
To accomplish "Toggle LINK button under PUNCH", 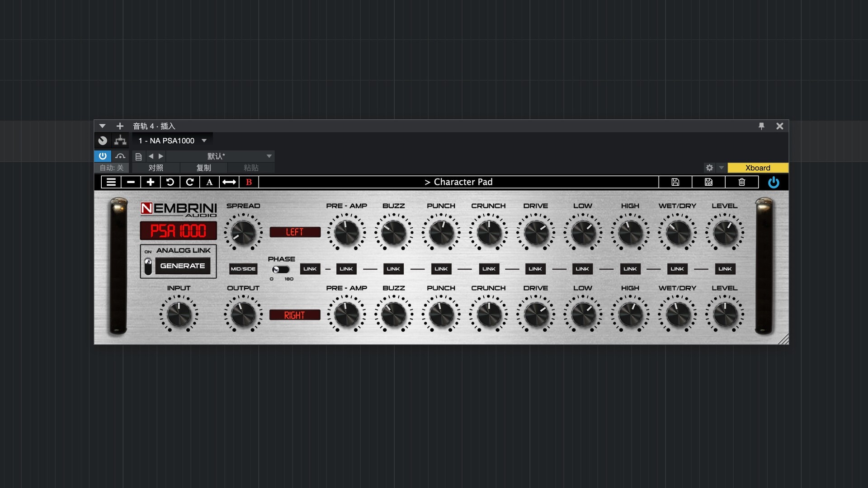I will (441, 269).
